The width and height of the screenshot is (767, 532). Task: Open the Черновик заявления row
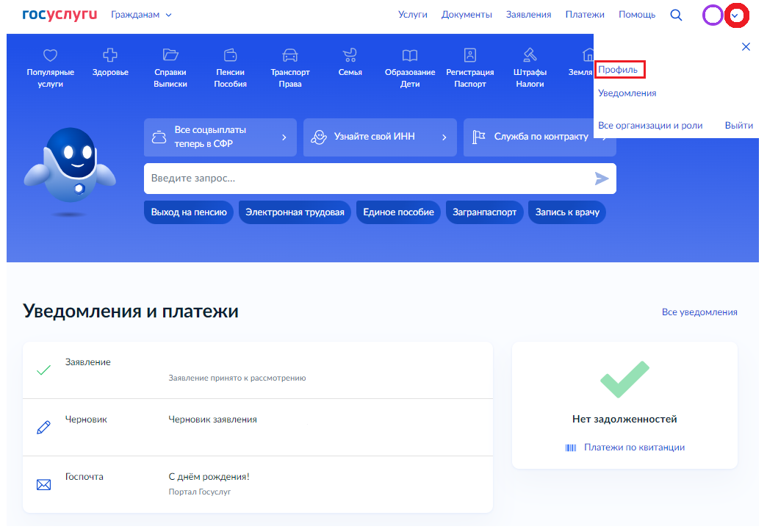point(258,428)
